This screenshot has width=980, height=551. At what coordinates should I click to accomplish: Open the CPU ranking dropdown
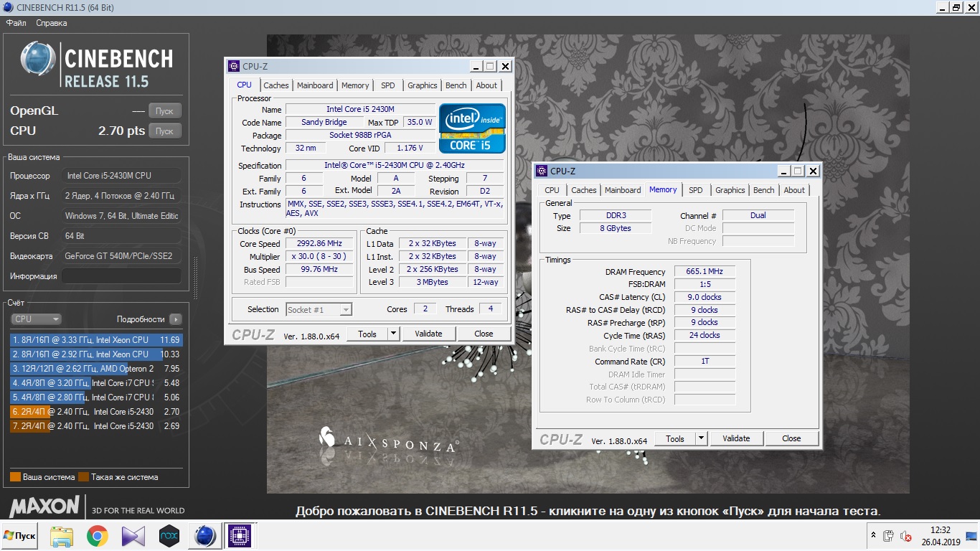[x=37, y=319]
